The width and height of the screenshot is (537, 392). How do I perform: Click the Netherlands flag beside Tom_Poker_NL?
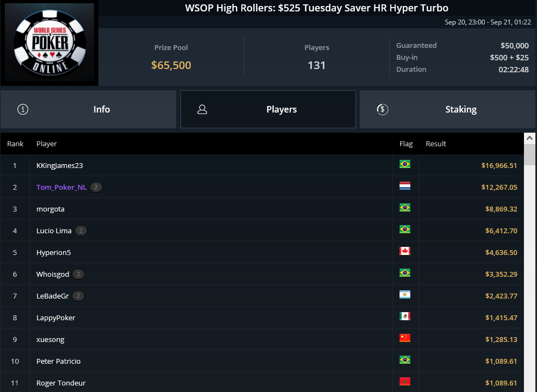(405, 186)
